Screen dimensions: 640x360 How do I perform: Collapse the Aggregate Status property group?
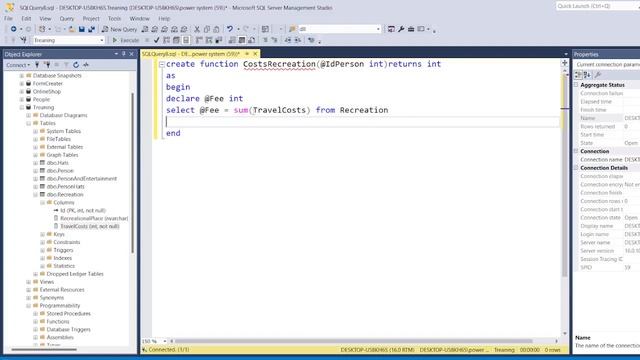click(576, 85)
